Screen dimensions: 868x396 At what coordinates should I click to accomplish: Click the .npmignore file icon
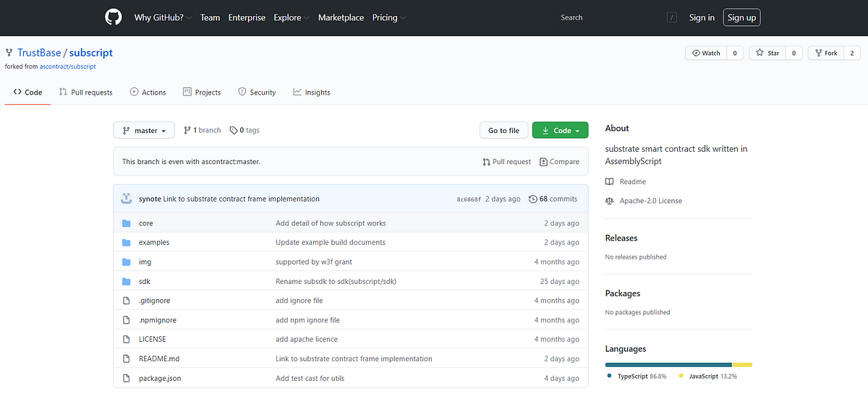pyautogui.click(x=126, y=319)
